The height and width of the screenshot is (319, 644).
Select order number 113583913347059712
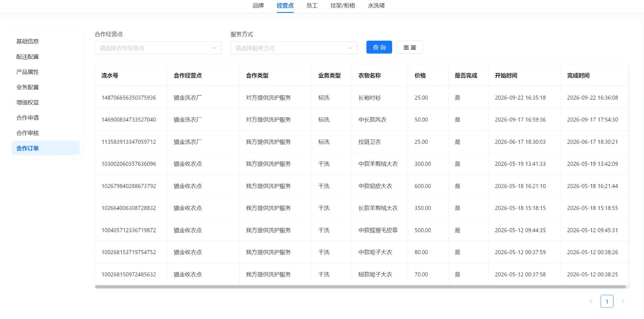coord(129,142)
